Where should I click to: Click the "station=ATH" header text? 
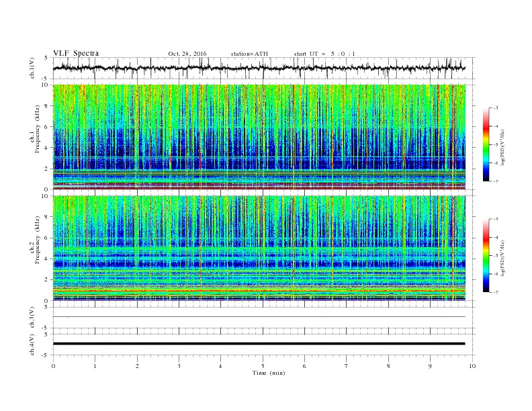click(x=249, y=54)
